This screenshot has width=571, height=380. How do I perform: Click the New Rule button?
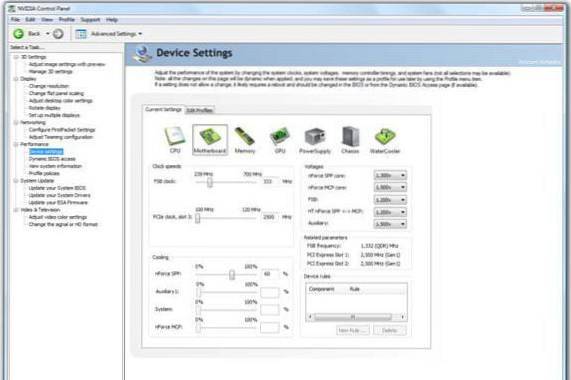[353, 330]
